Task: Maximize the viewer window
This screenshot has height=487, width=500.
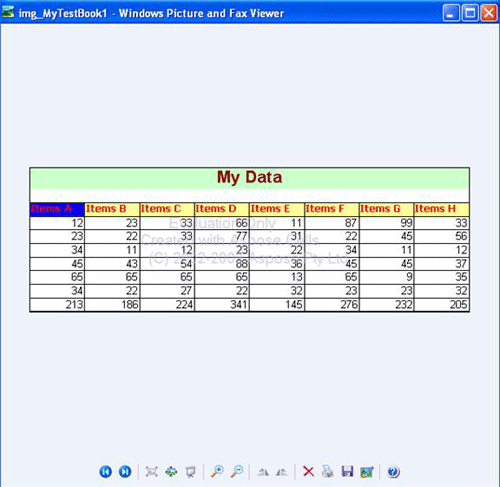Action: click(470, 13)
